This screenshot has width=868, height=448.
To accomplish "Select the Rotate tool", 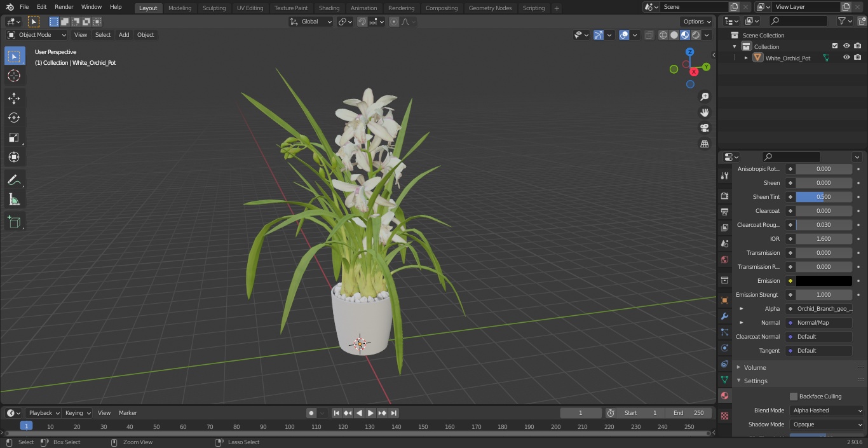I will pyautogui.click(x=14, y=118).
